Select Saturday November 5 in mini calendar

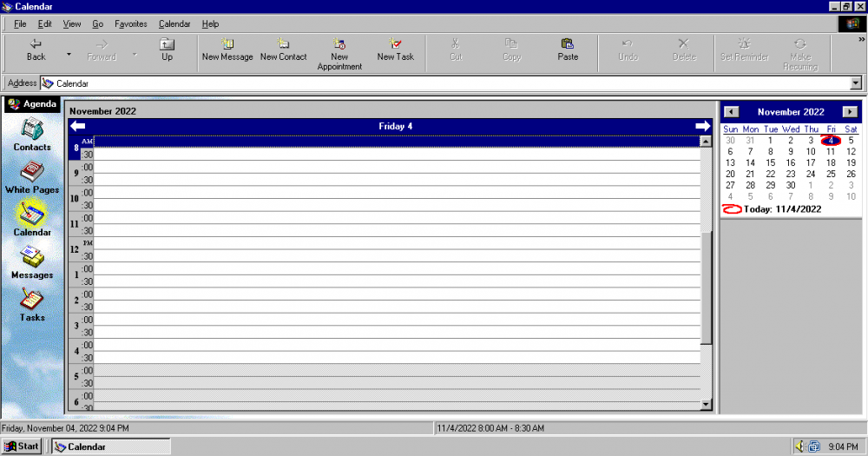coord(851,140)
